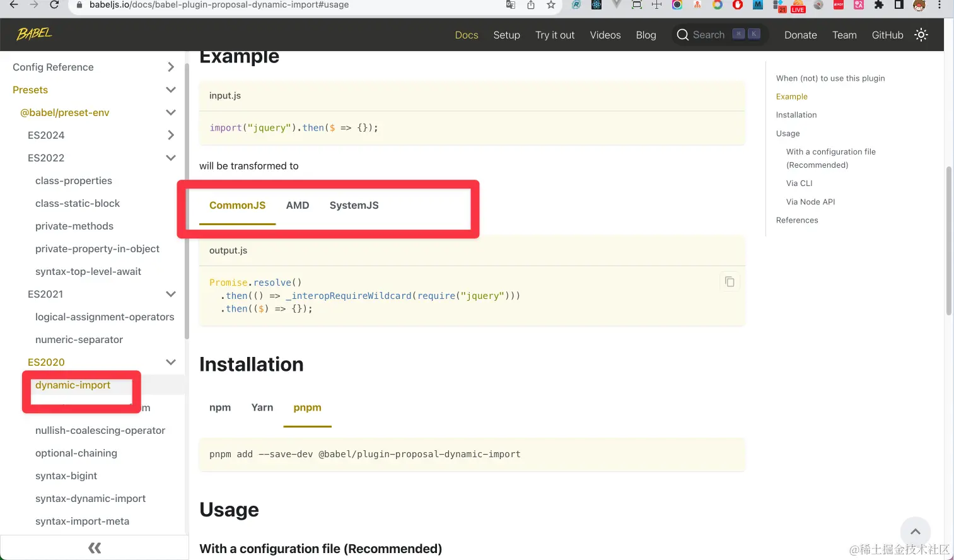
Task: Open the Blog navbar link
Action: (x=646, y=35)
